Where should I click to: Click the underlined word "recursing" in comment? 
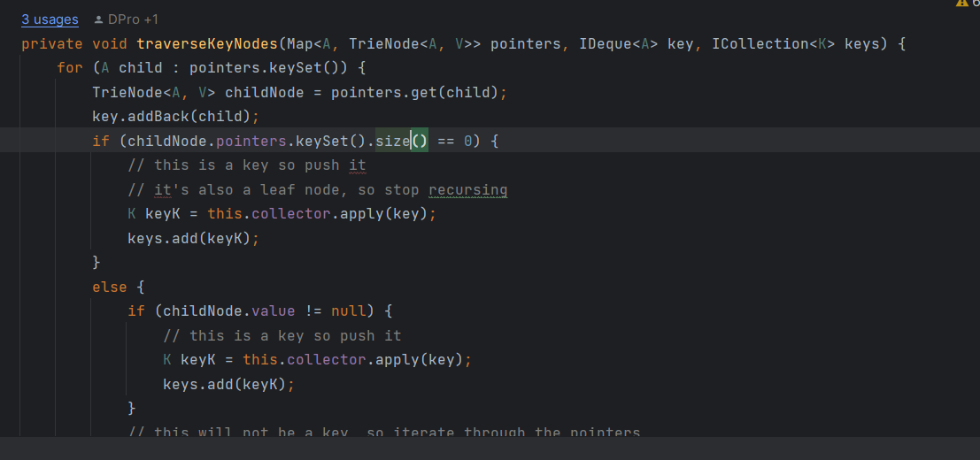(467, 189)
